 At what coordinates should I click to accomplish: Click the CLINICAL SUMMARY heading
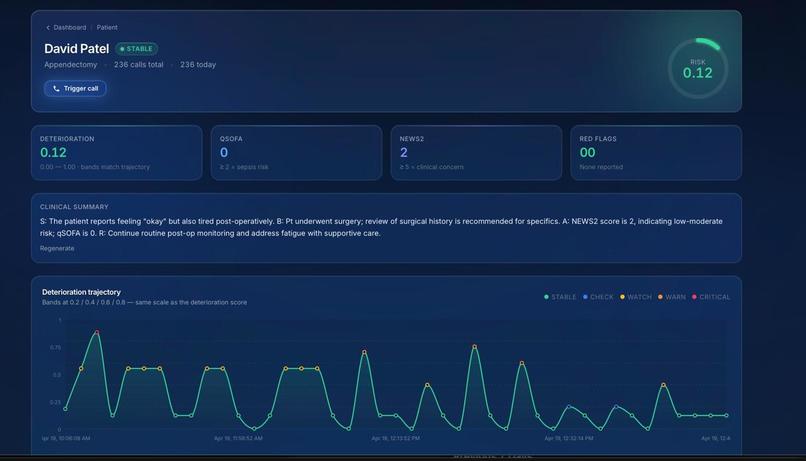pyautogui.click(x=75, y=207)
